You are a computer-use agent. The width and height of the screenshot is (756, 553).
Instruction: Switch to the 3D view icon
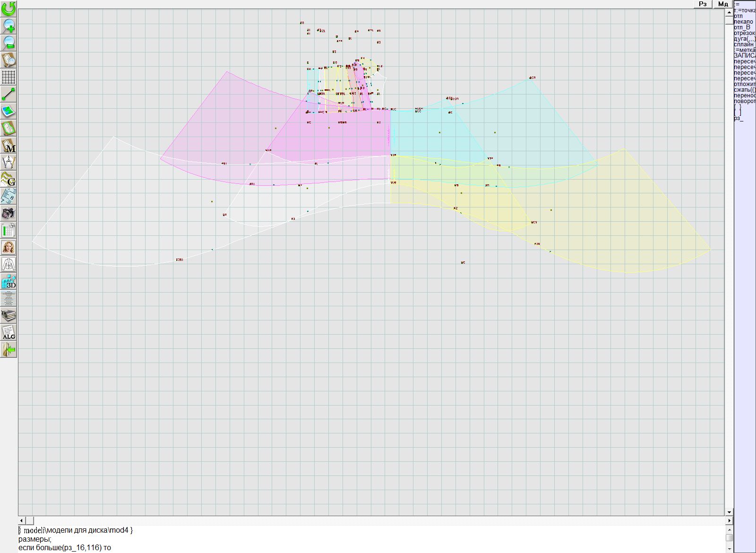9,282
